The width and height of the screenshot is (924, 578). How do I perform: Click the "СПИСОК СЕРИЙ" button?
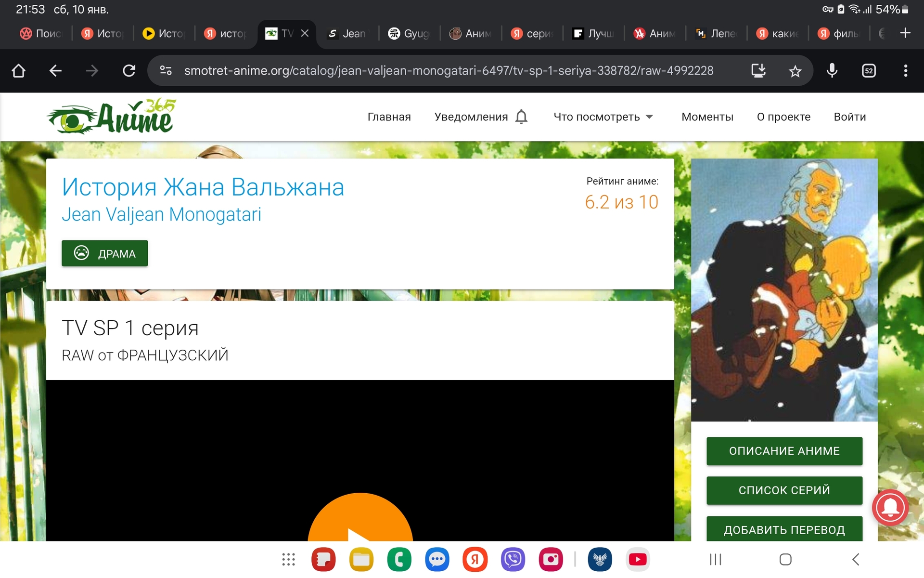tap(784, 490)
